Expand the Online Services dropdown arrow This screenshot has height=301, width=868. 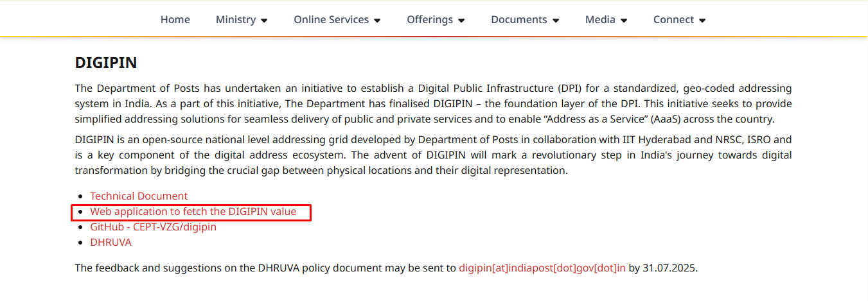pyautogui.click(x=377, y=21)
